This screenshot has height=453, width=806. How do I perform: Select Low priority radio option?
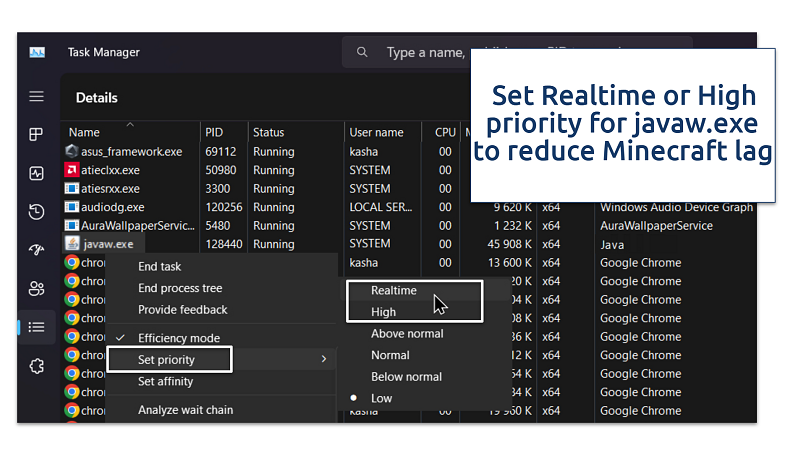tap(382, 398)
